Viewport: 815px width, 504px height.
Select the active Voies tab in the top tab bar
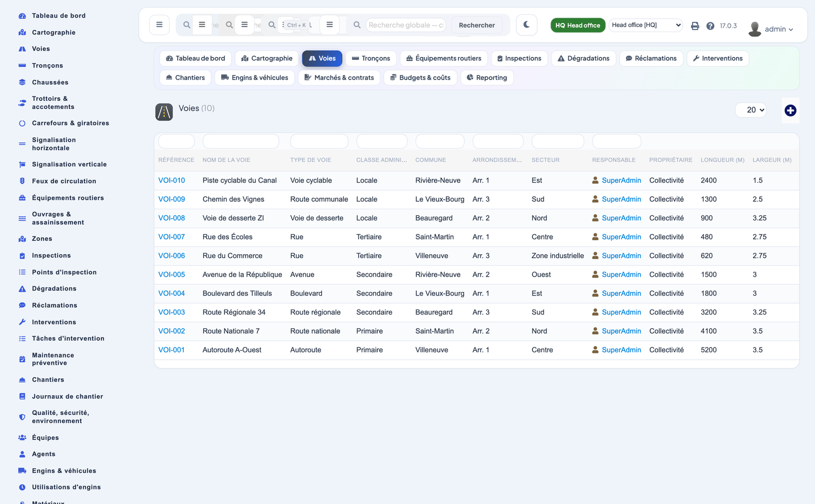pos(322,59)
